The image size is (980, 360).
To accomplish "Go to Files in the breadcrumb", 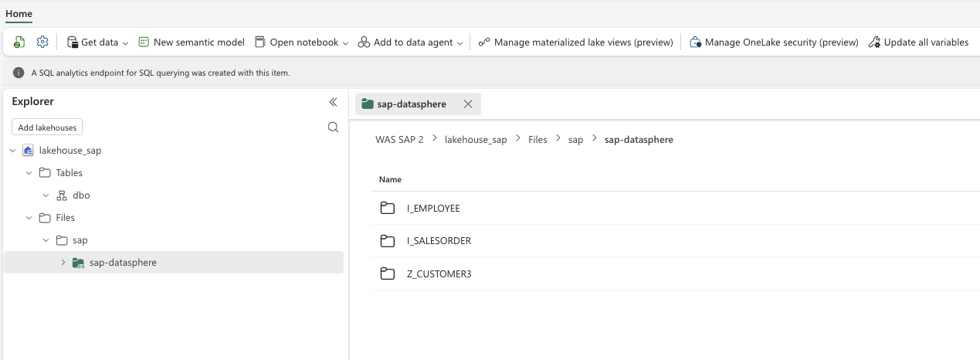I will pos(537,140).
